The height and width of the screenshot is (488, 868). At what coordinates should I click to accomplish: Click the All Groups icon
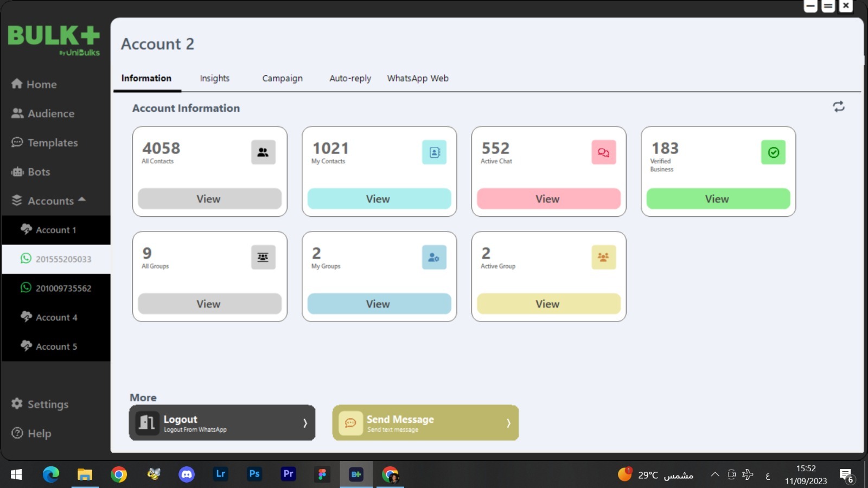pos(263,257)
